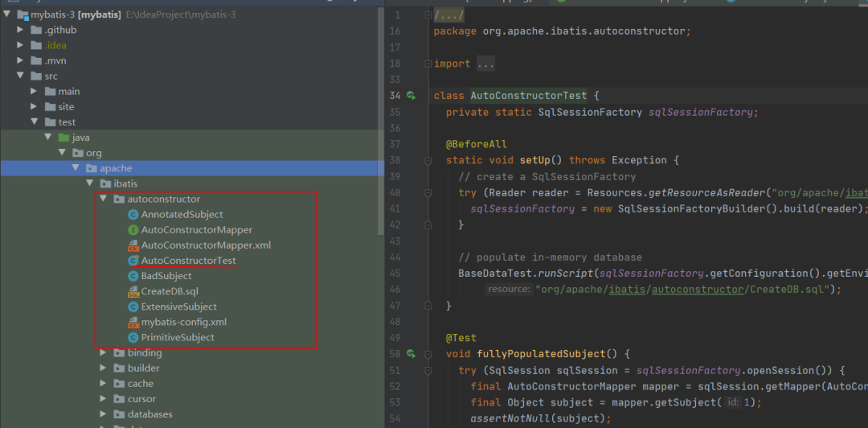Collapse the mybatis-3 project root node
868x428 pixels.
click(x=6, y=14)
